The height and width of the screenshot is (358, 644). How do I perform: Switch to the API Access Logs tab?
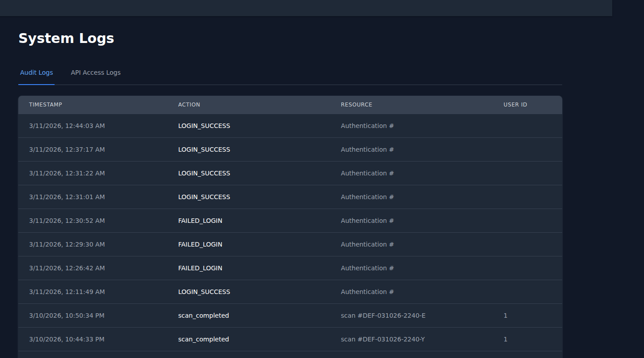[x=95, y=72]
